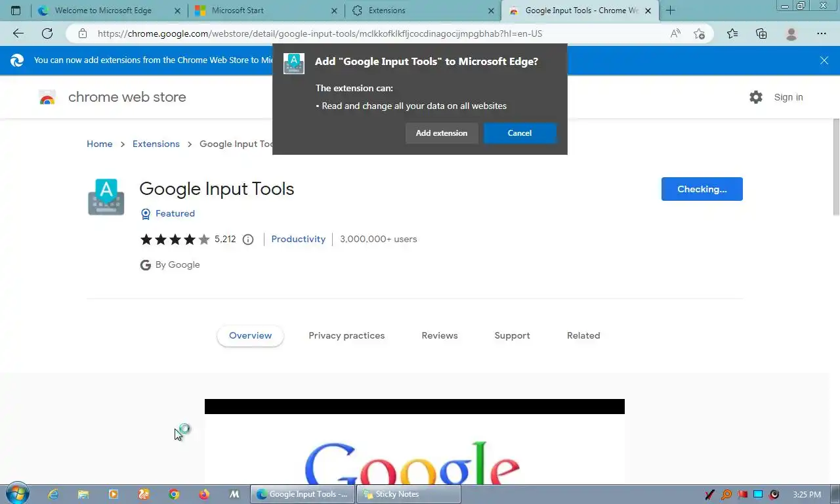Switch to Sticky Notes taskbar window
The width and height of the screenshot is (840, 504).
tap(409, 494)
